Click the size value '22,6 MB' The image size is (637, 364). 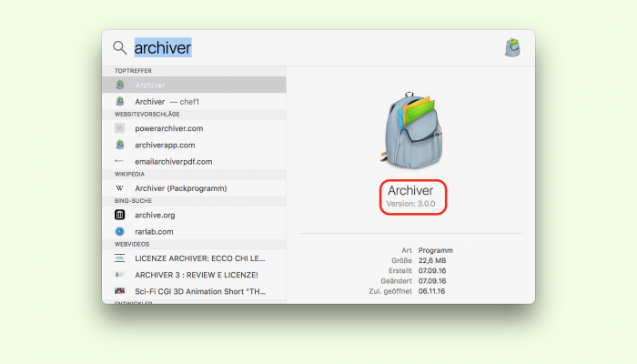click(x=432, y=260)
